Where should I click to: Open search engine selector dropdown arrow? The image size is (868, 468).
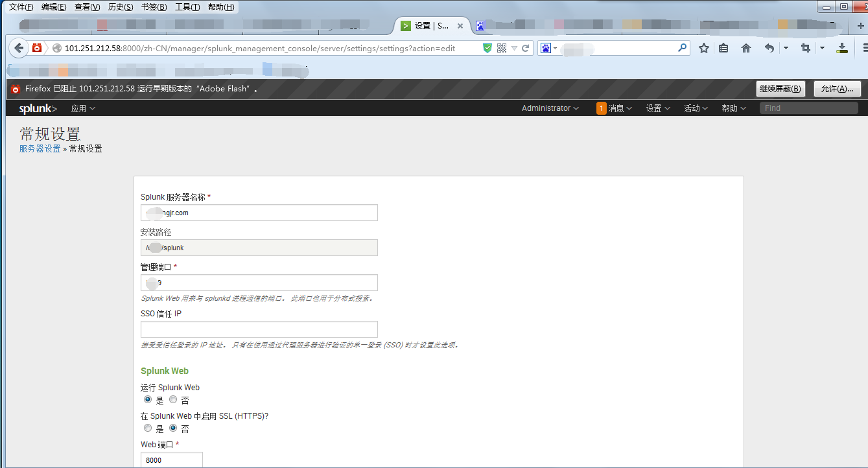click(x=555, y=49)
